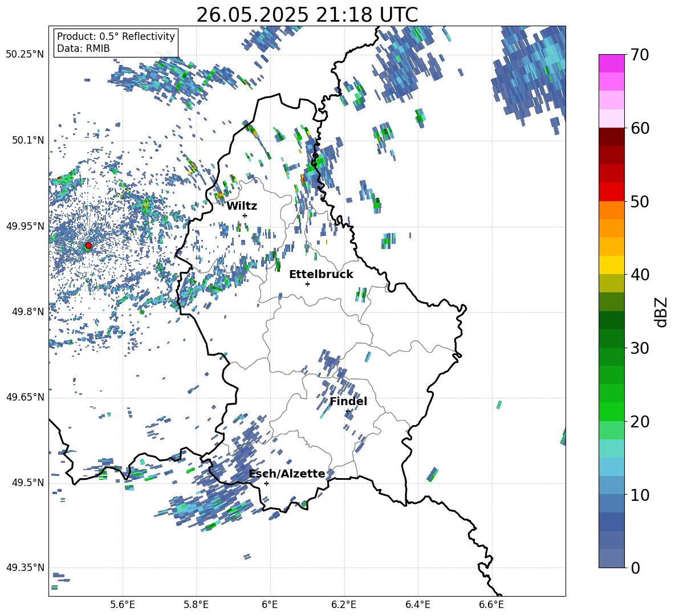
Task: Click the Ettelbruck cross marker
Action: (307, 284)
